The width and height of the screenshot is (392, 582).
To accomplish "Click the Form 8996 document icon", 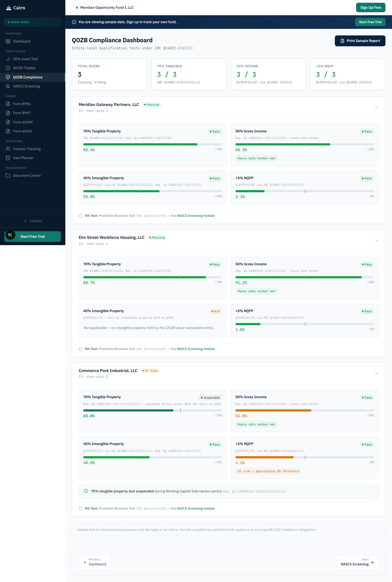I will (x=8, y=104).
